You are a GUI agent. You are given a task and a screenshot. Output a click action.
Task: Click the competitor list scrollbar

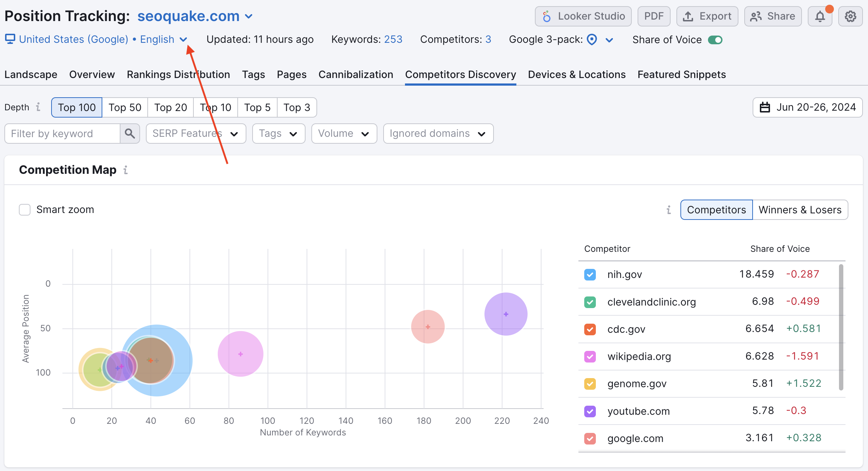841,327
